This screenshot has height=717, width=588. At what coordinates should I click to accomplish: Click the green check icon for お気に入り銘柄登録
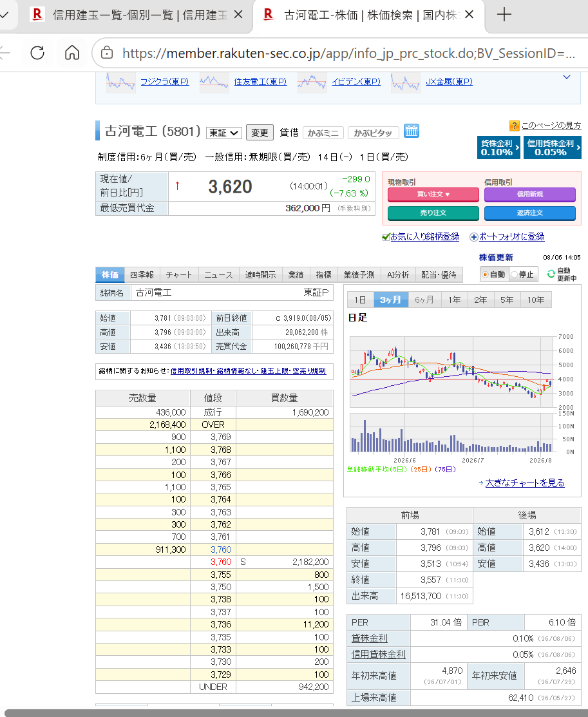coord(385,237)
